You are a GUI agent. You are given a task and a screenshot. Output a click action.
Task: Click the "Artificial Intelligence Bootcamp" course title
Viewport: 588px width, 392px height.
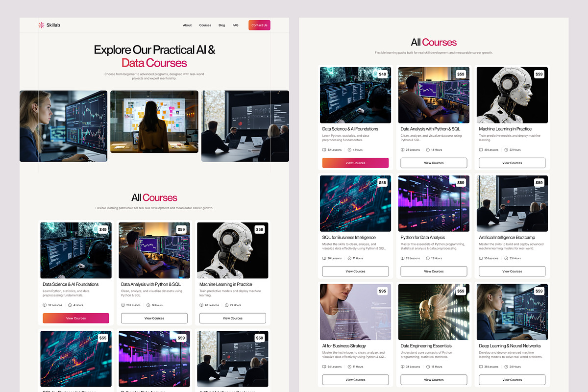point(507,237)
